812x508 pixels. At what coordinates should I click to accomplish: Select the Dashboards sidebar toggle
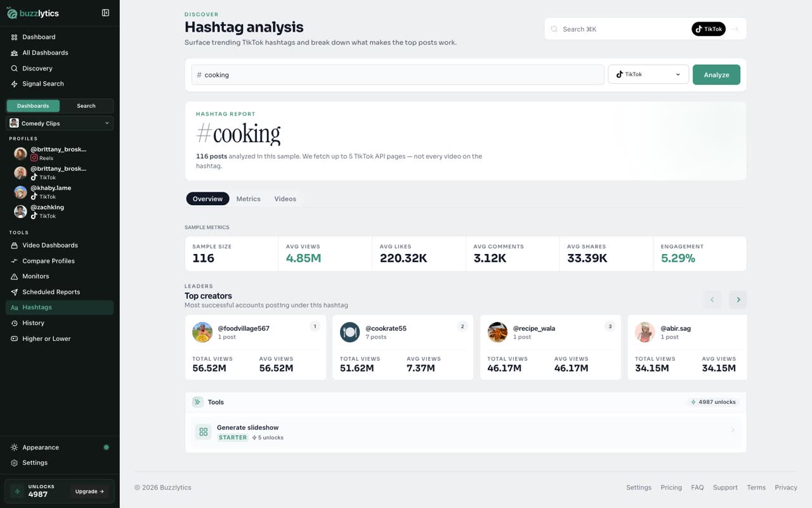pyautogui.click(x=33, y=106)
